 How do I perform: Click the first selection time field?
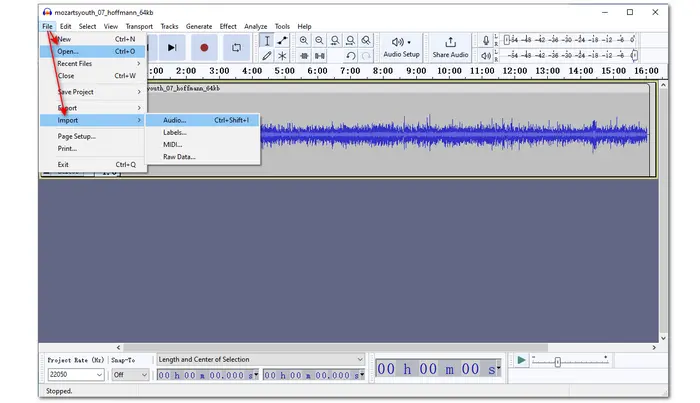(x=208, y=375)
